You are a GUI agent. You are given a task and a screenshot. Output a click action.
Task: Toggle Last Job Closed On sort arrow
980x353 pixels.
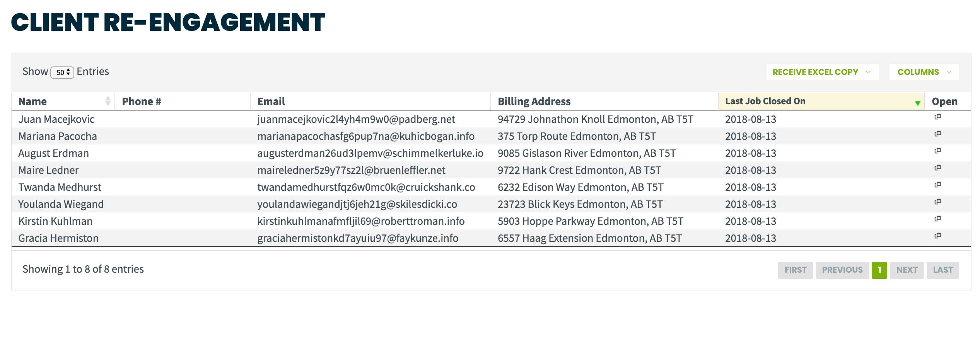[917, 103]
